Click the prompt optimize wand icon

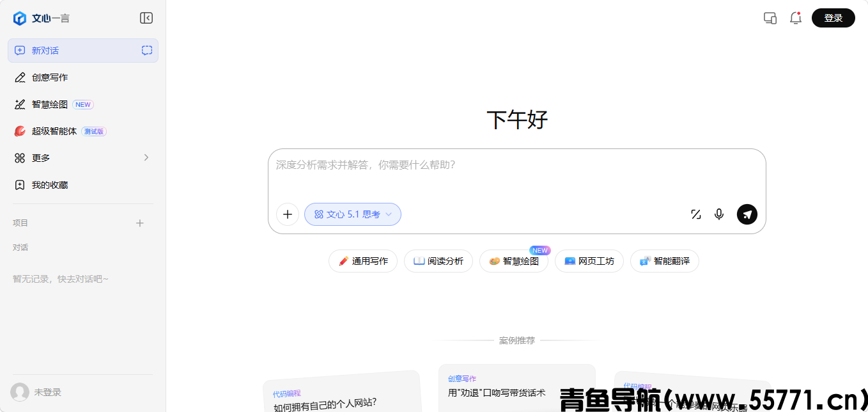(696, 214)
